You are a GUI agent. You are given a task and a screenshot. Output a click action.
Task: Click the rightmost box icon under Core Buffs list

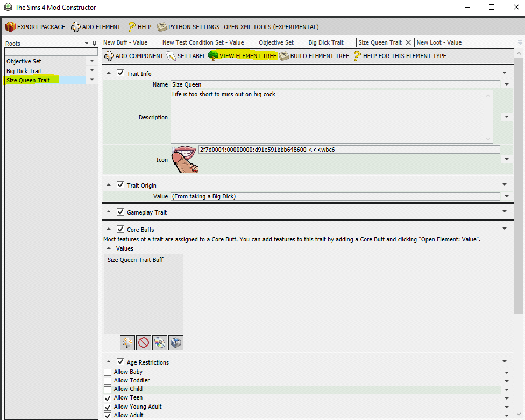[176, 343]
